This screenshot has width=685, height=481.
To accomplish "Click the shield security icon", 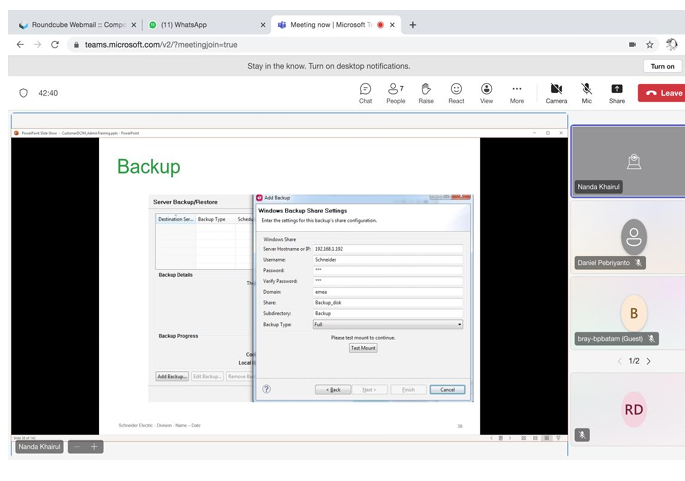I will click(x=24, y=93).
